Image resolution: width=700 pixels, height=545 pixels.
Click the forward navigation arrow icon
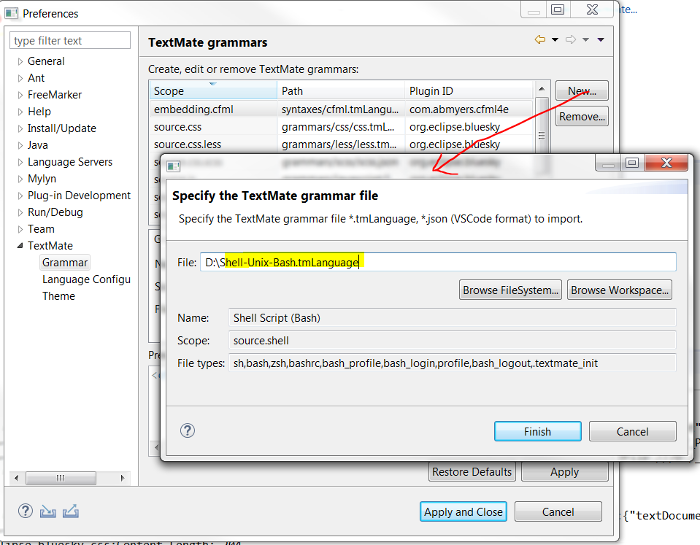click(571, 40)
